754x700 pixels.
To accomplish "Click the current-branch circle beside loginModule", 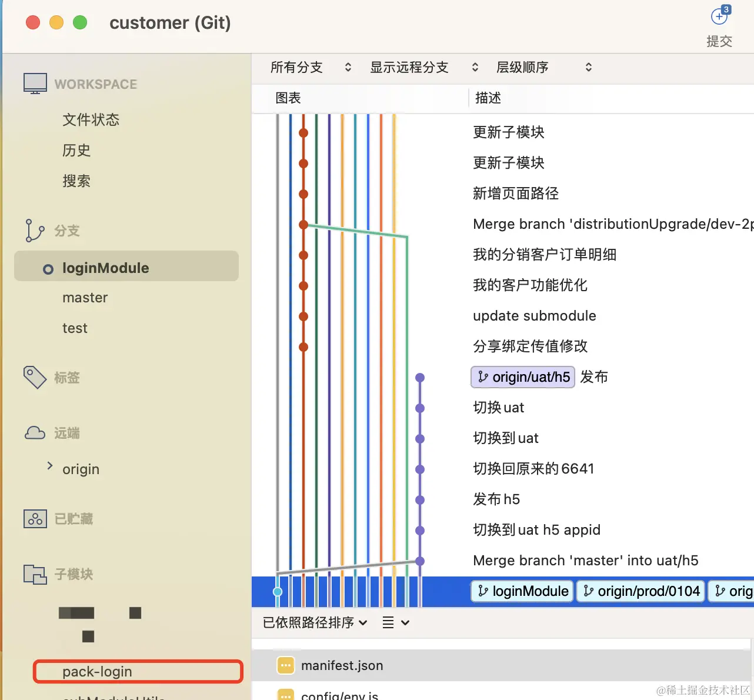I will coord(48,269).
